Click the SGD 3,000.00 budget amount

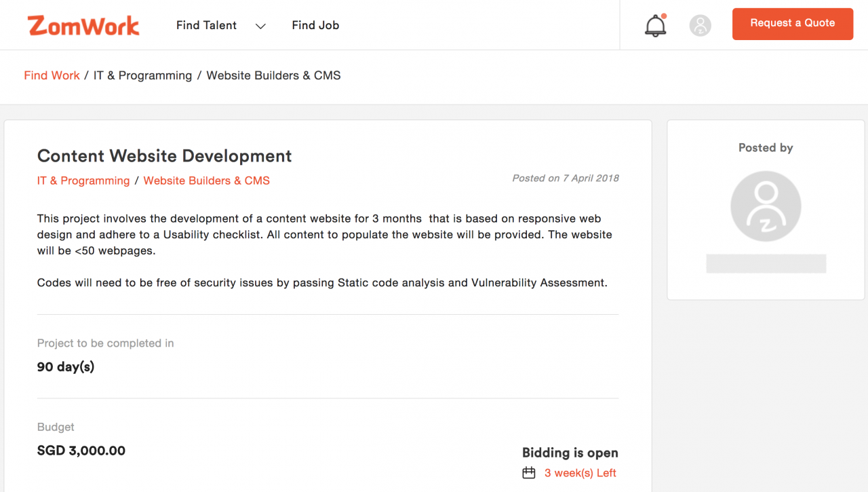coord(81,451)
